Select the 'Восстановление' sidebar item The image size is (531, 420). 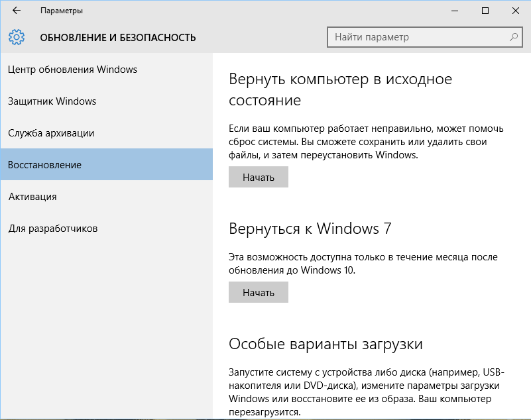click(x=45, y=165)
